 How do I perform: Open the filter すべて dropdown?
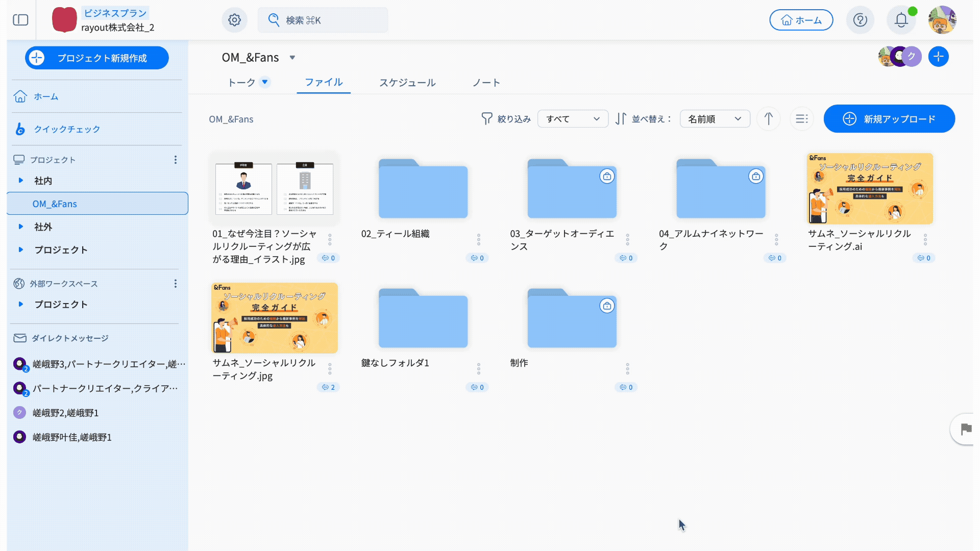pos(573,119)
